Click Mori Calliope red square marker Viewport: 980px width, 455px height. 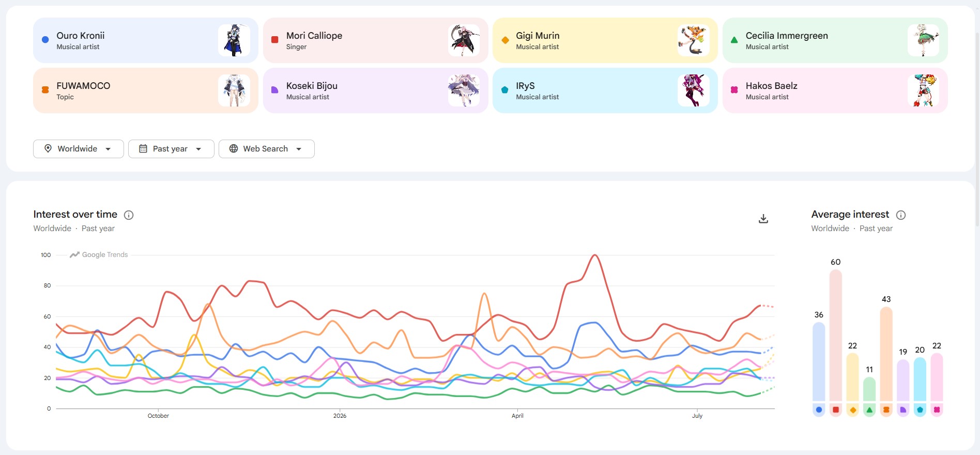[275, 40]
